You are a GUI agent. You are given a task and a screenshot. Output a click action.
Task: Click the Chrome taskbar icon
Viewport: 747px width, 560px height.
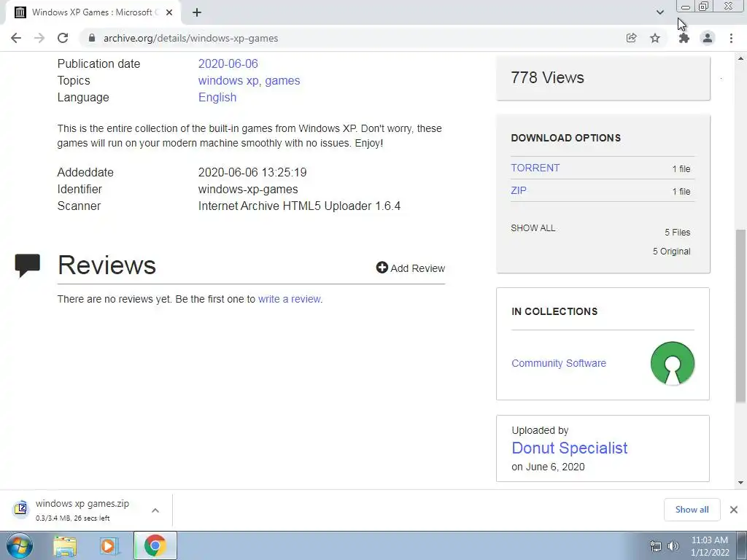155,545
